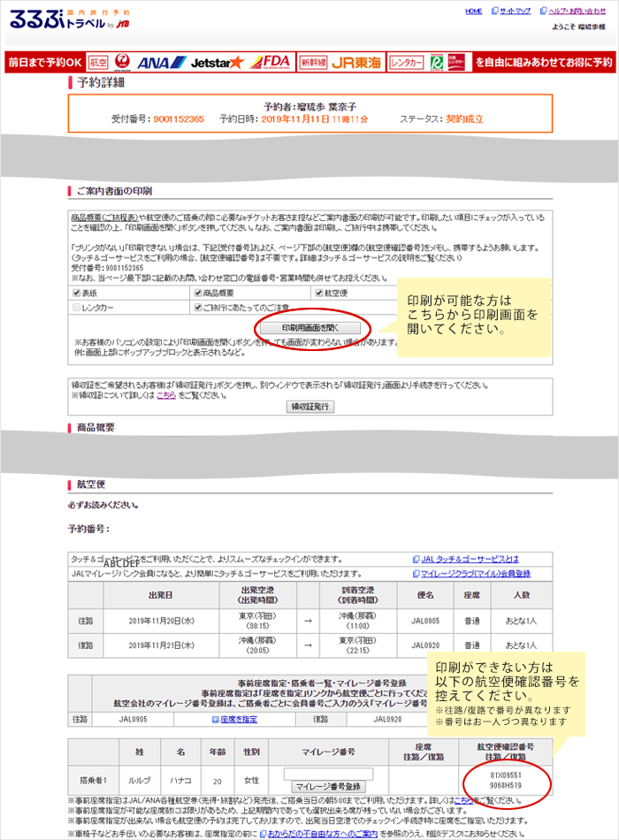Uncheck the 商品概要 checkbox
The width and height of the screenshot is (619, 840).
click(198, 294)
